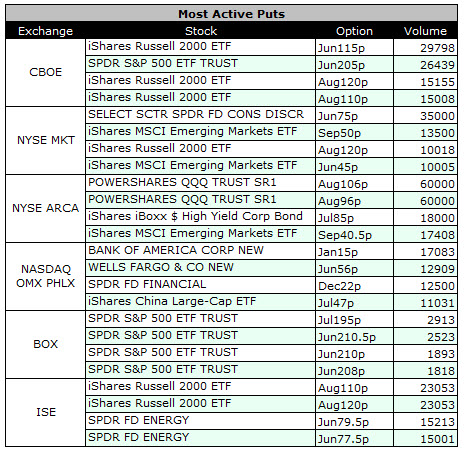Select the Option column header
Image resolution: width=466 pixels, height=455 pixels.
(354, 31)
